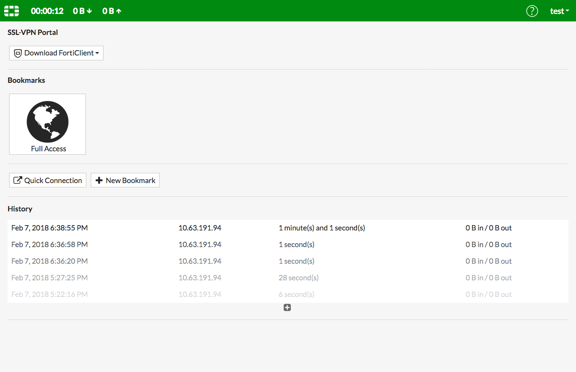Image resolution: width=576 pixels, height=372 pixels.
Task: Click the 00:00:12 session timer
Action: click(x=47, y=11)
